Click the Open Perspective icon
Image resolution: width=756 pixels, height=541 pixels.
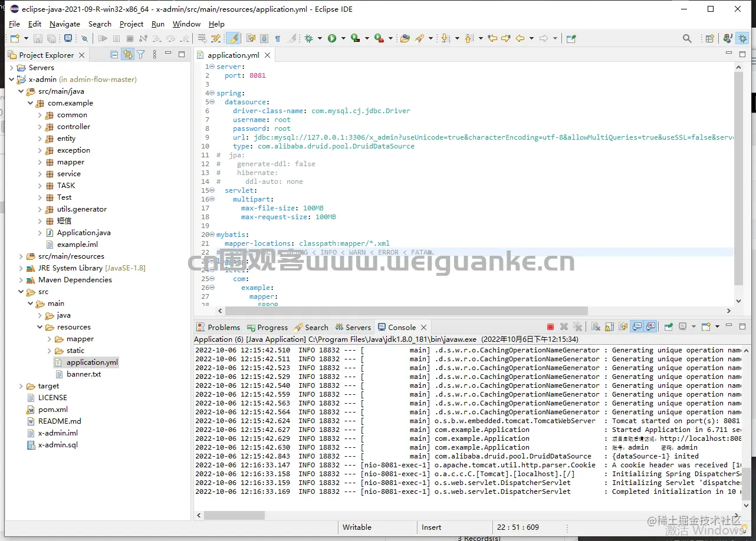[710, 38]
